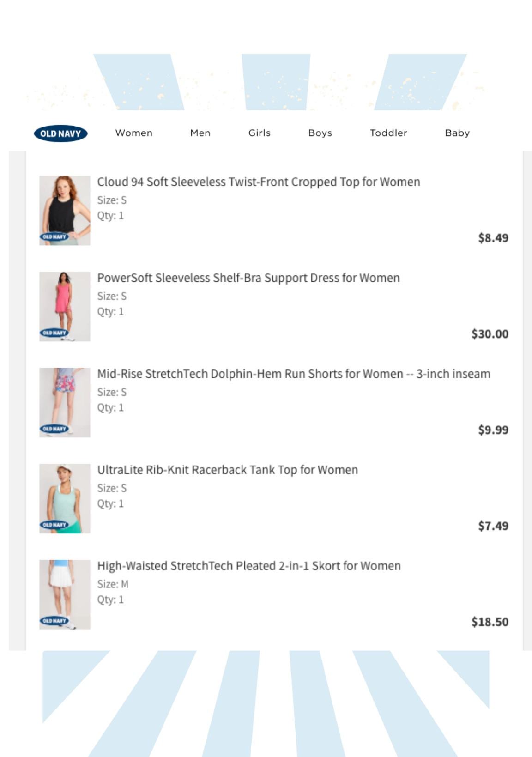Select the Boys navigation item

point(320,133)
